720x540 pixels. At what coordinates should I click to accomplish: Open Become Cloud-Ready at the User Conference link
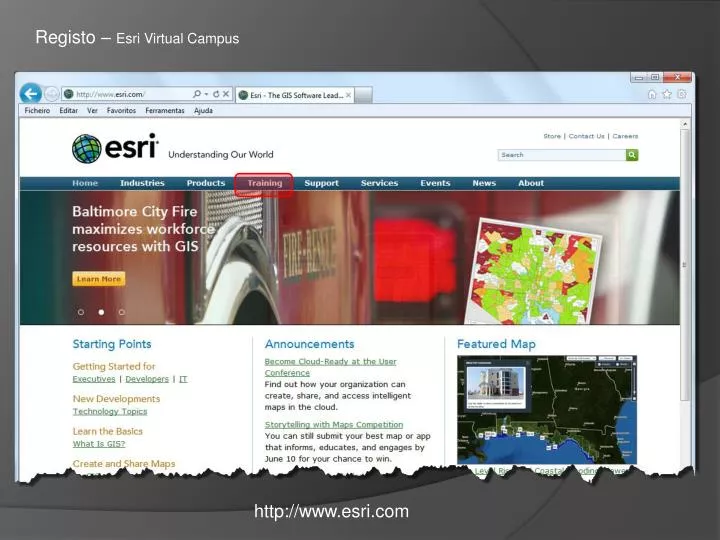pos(330,367)
